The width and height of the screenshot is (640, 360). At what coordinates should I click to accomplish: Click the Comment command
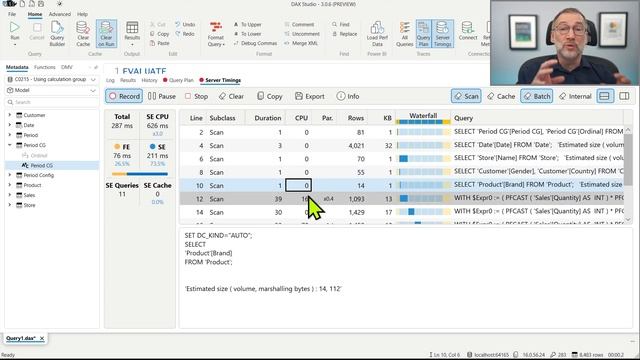pyautogui.click(x=300, y=24)
